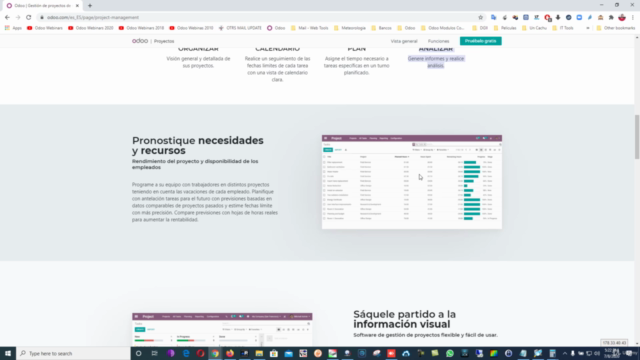Image resolution: width=640 pixels, height=360 pixels.
Task: Open the Odoo Webinars 2018 bookmark
Action: (141, 28)
